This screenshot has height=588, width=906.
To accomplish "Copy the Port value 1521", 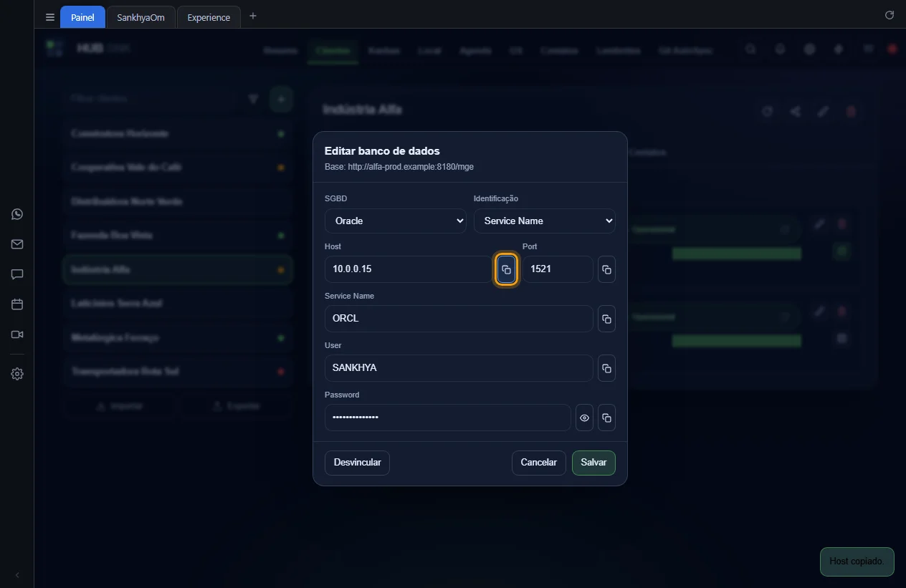I will click(x=606, y=269).
